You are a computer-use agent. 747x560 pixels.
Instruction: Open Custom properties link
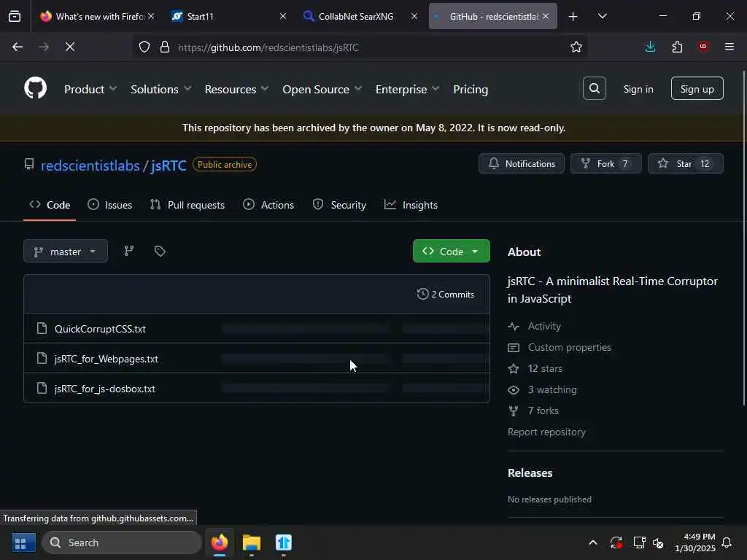click(x=569, y=347)
